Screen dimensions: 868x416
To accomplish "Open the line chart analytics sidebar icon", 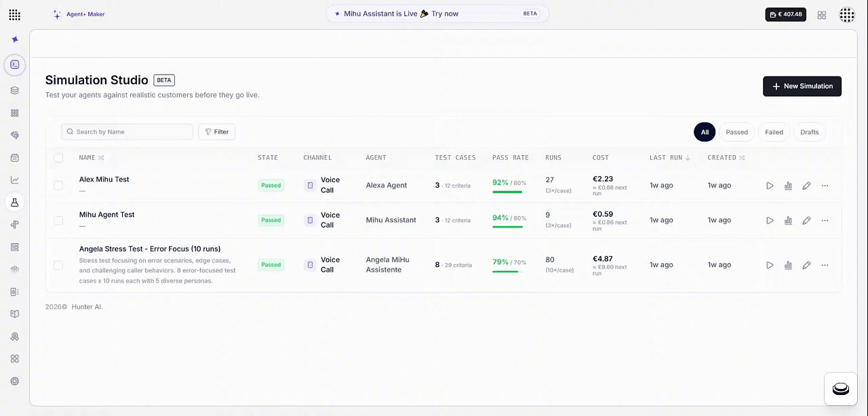I will pyautogui.click(x=15, y=180).
